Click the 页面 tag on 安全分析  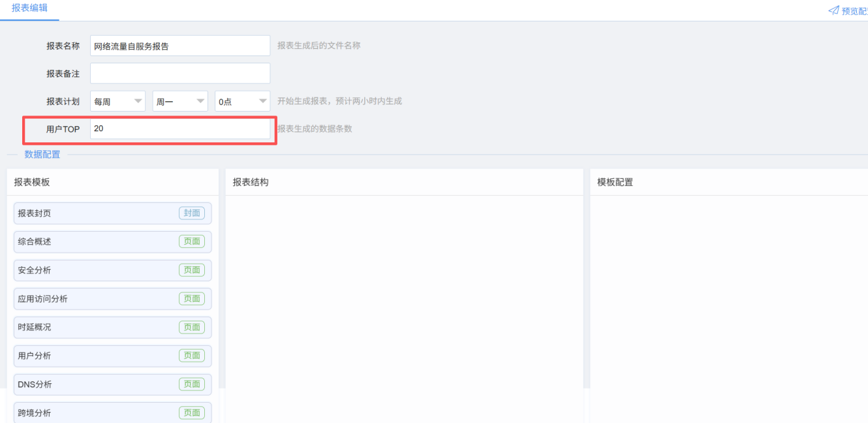(192, 270)
